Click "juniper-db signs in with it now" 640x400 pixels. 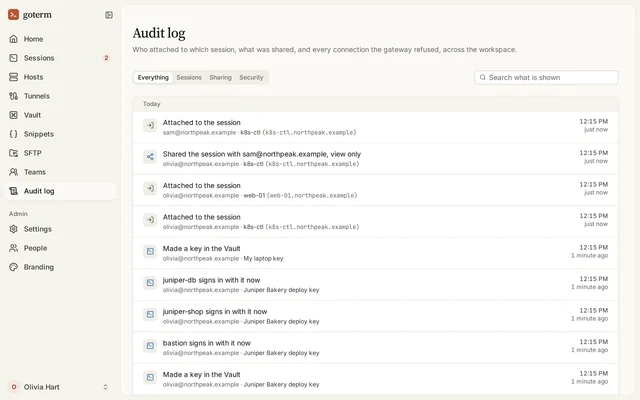(211, 280)
